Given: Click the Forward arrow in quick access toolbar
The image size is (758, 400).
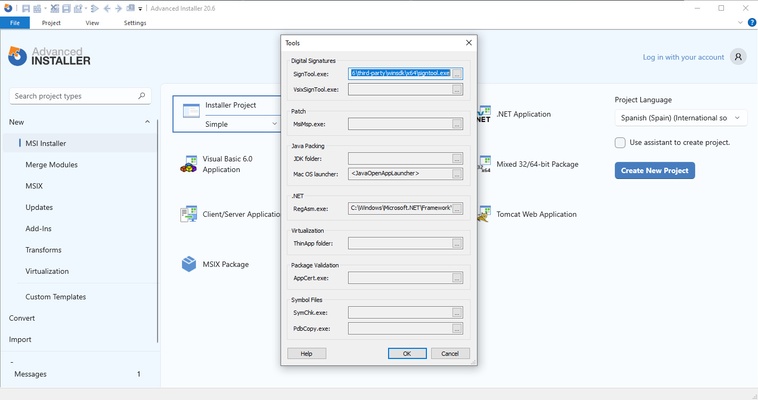Looking at the screenshot, I should pos(118,9).
